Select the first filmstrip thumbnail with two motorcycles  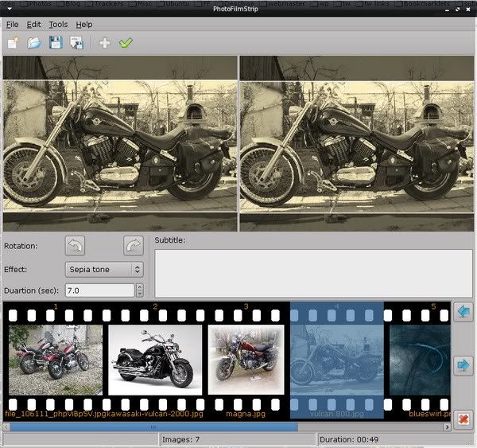[56, 360]
